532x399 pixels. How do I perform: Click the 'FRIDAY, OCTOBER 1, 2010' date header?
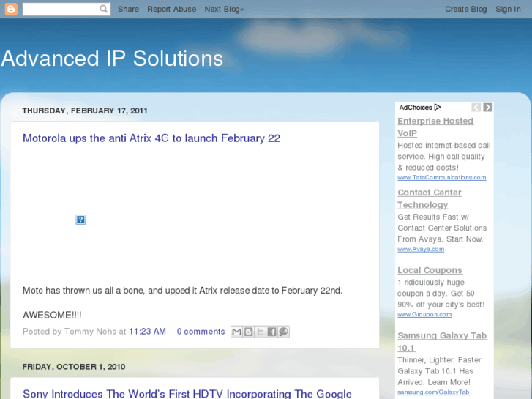click(x=74, y=367)
